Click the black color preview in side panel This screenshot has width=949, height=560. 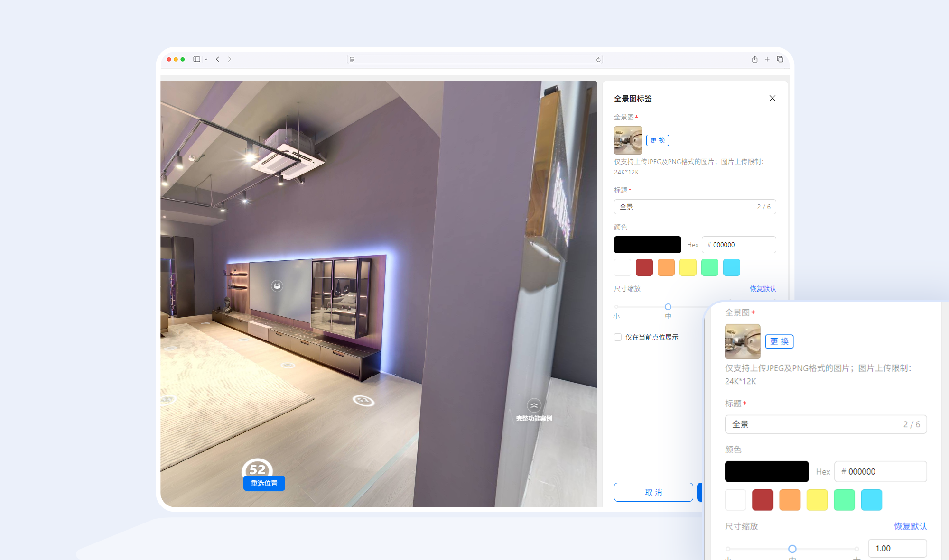(648, 245)
